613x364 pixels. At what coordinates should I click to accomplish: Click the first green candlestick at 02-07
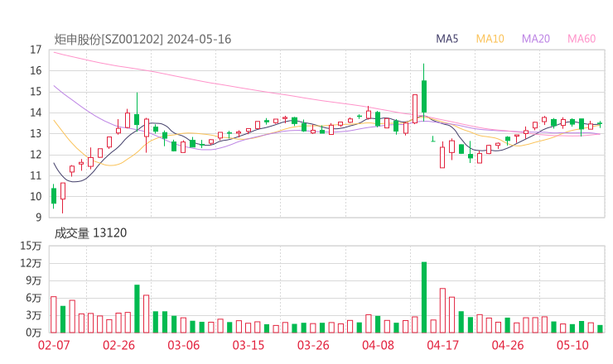tap(54, 196)
